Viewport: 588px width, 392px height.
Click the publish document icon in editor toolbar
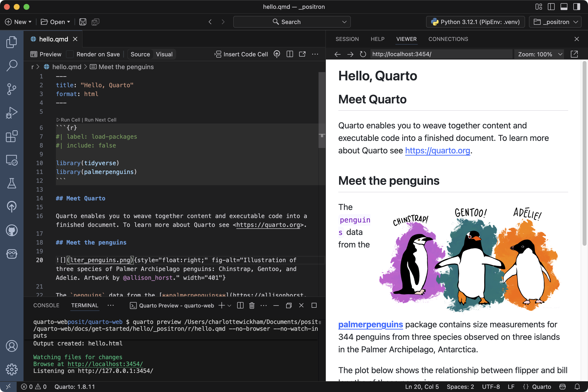[277, 54]
